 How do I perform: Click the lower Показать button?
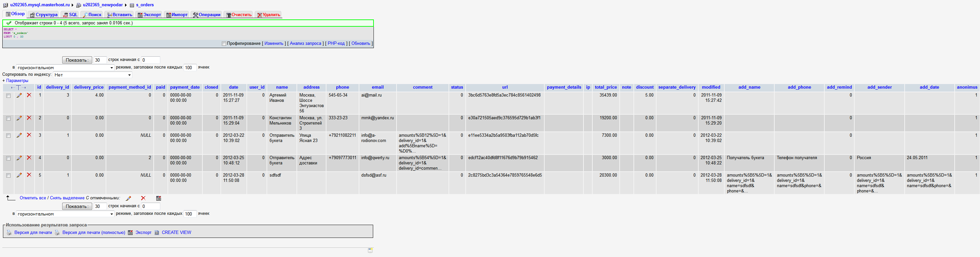[x=77, y=206]
